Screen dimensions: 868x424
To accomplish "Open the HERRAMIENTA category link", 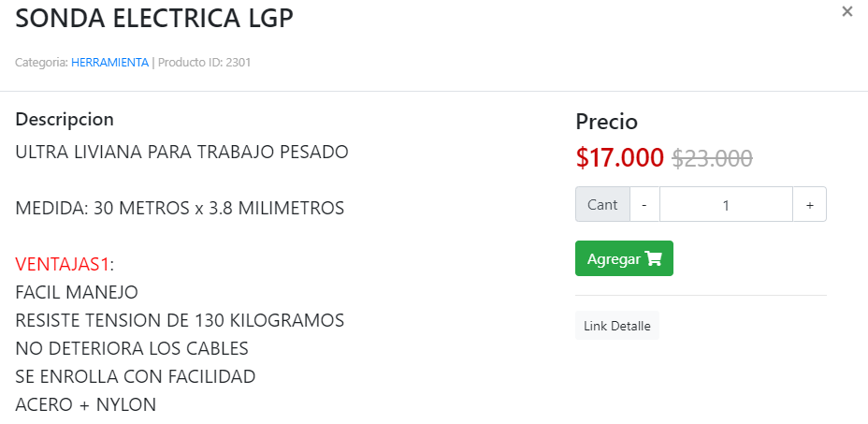I will pos(109,63).
